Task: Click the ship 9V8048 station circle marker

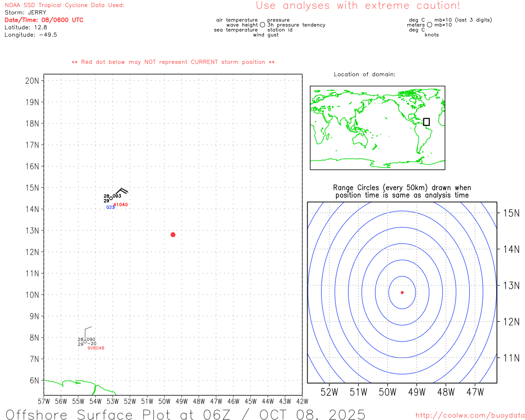Action: [x=85, y=342]
